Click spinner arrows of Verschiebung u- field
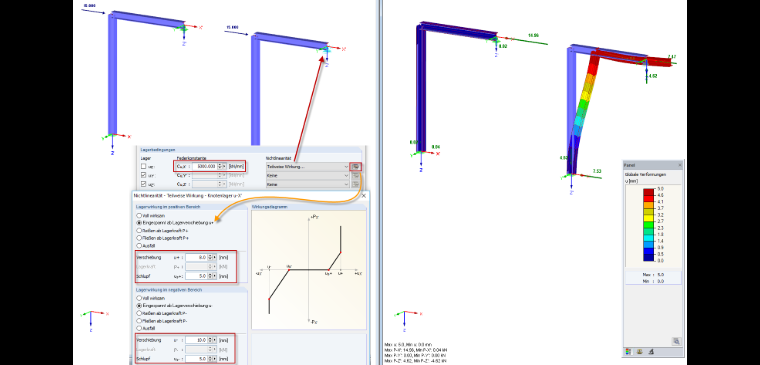The width and height of the screenshot is (760, 365). (210, 340)
